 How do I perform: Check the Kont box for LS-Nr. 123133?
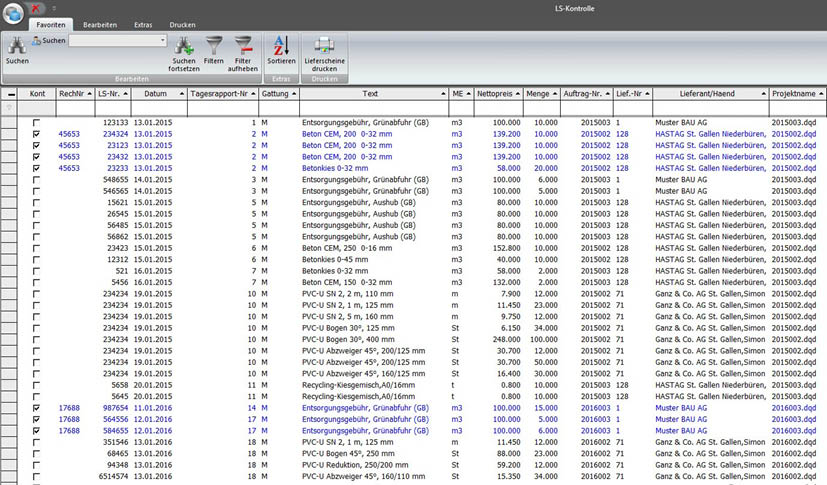[36, 123]
